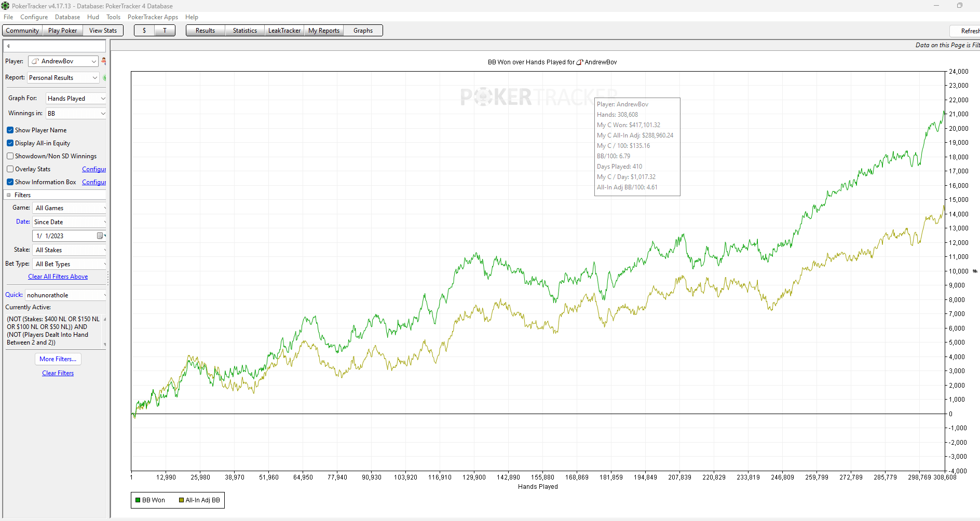Click the blue Quick filter label
This screenshot has height=521, width=980.
(x=14, y=295)
